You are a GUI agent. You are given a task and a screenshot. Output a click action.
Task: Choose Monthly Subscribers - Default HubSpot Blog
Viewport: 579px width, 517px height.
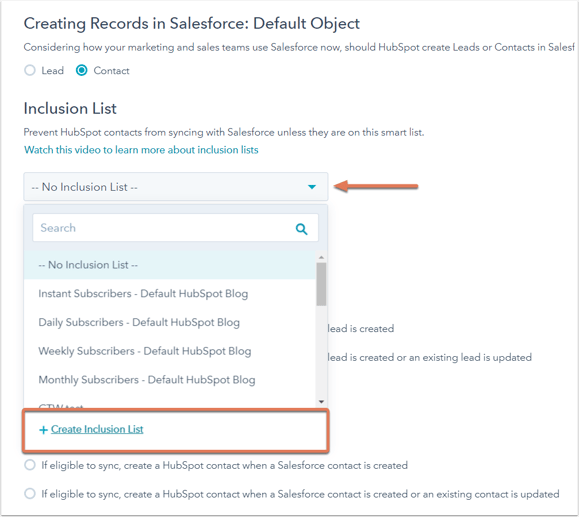tap(169, 380)
